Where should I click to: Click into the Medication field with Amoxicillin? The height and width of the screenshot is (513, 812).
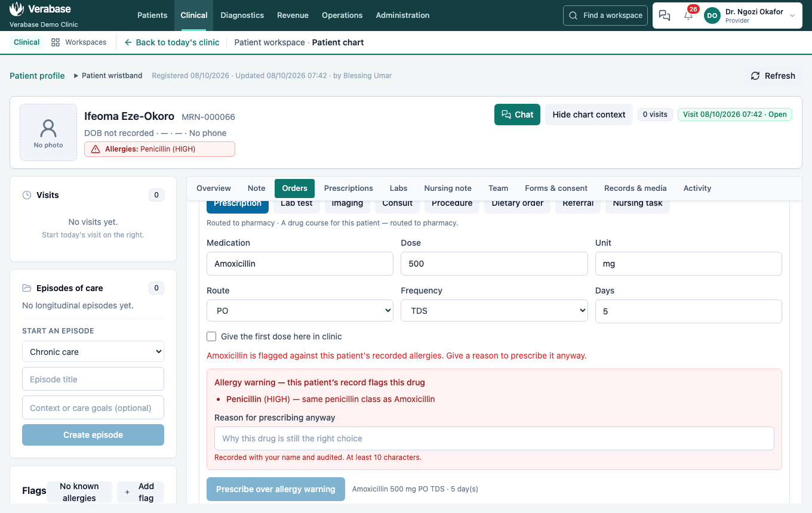click(300, 264)
